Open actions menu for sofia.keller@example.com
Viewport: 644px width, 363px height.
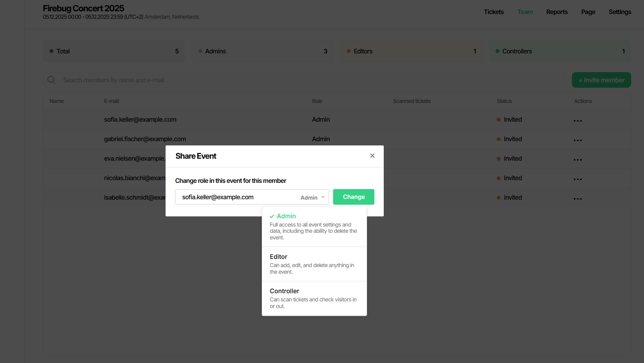tap(578, 120)
